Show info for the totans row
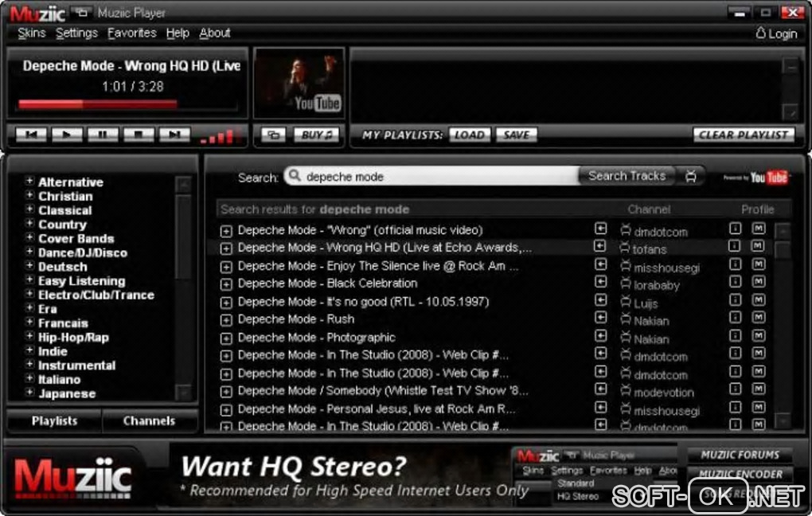This screenshot has width=812, height=516. (x=734, y=246)
